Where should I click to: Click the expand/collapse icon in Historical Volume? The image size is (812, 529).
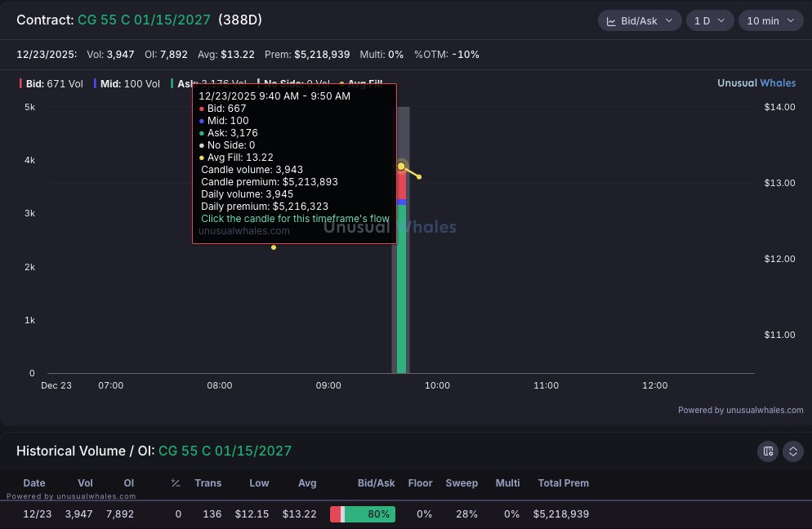tap(793, 451)
